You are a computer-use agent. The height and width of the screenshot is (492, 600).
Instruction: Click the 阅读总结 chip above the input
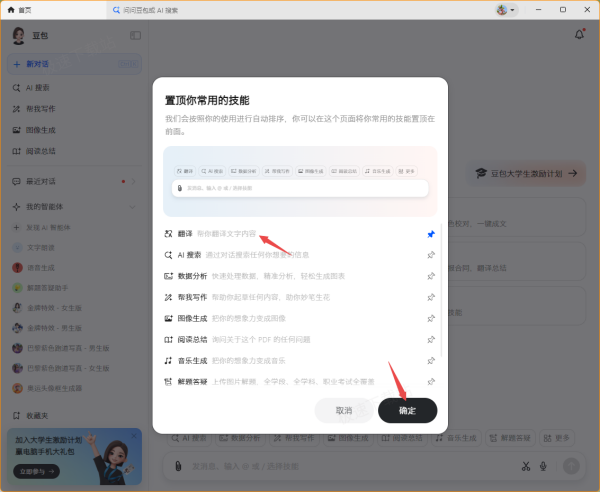(x=402, y=438)
